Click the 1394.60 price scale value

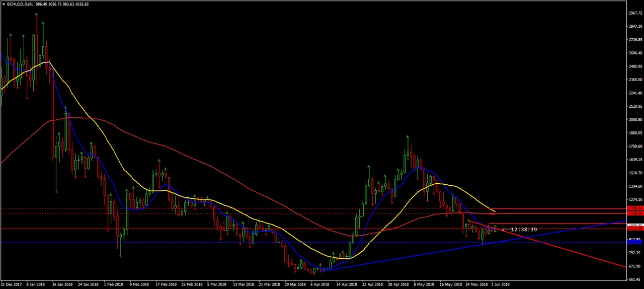[x=635, y=186]
